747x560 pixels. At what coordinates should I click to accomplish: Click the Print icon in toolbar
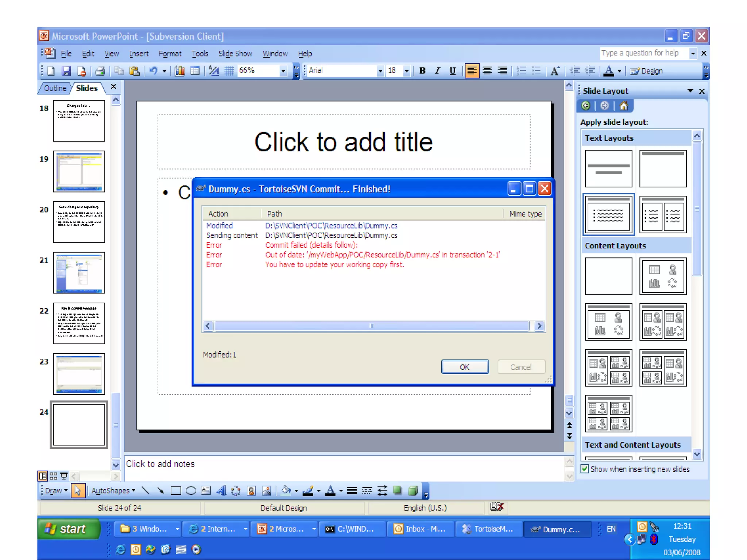(100, 71)
